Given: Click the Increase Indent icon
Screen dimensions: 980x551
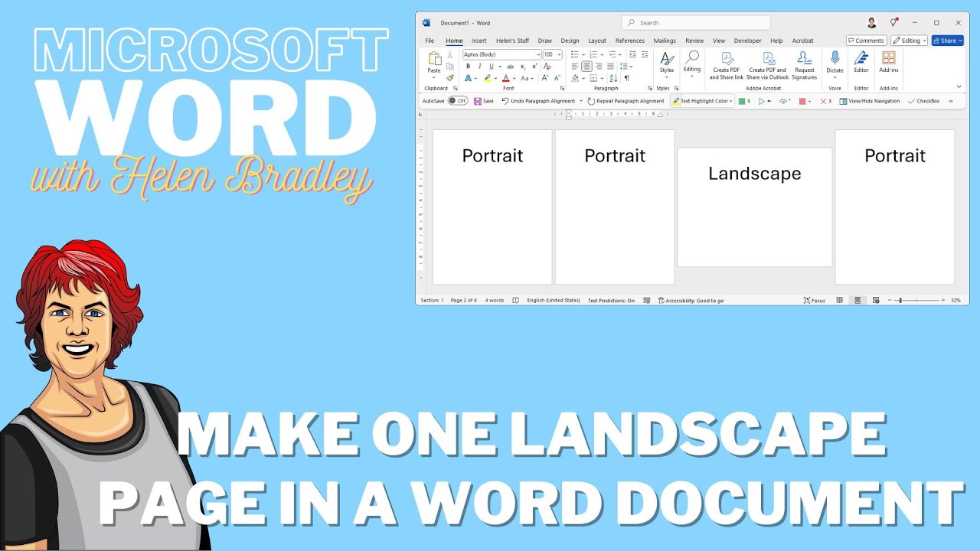Looking at the screenshot, I should (645, 54).
